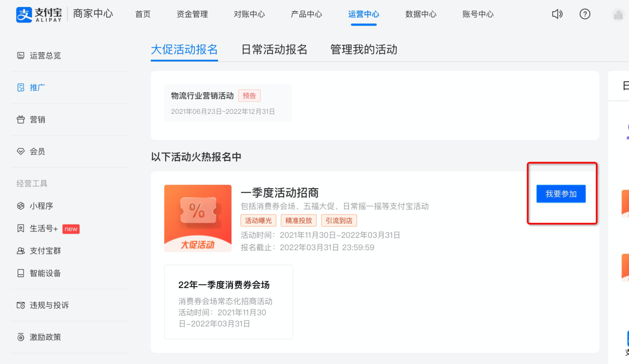Click the 激励政策 icon
Image resolution: width=629 pixels, height=364 pixels.
[x=20, y=337]
